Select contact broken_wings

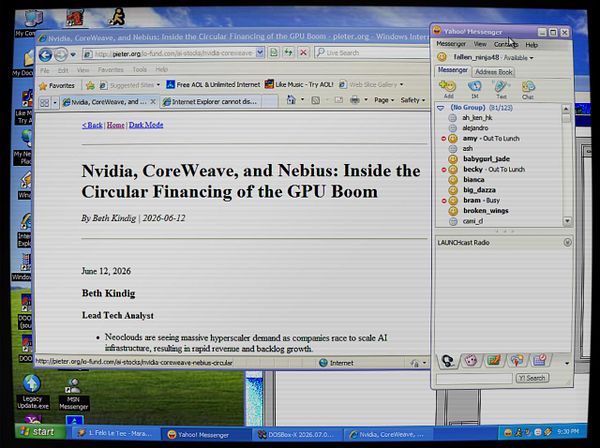486,210
